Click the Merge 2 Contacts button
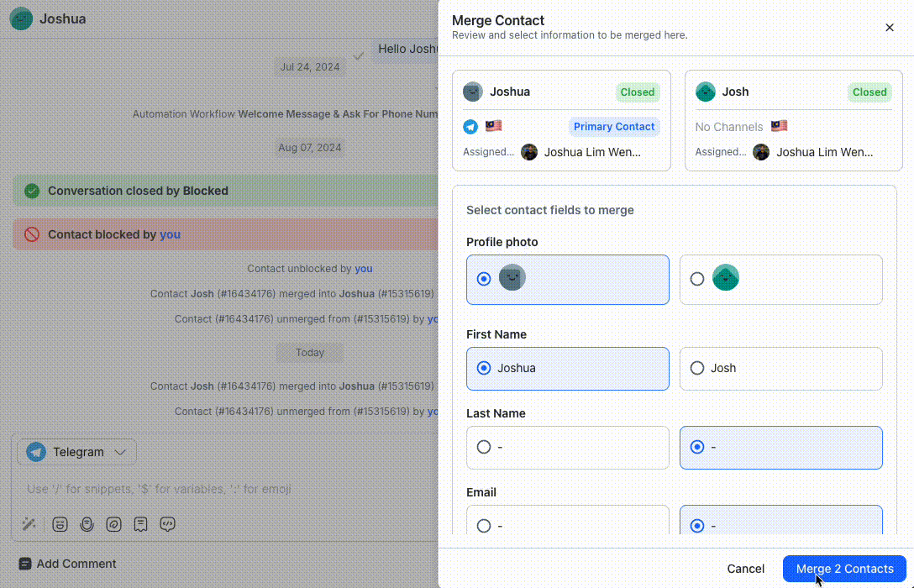This screenshot has height=588, width=914. [843, 569]
